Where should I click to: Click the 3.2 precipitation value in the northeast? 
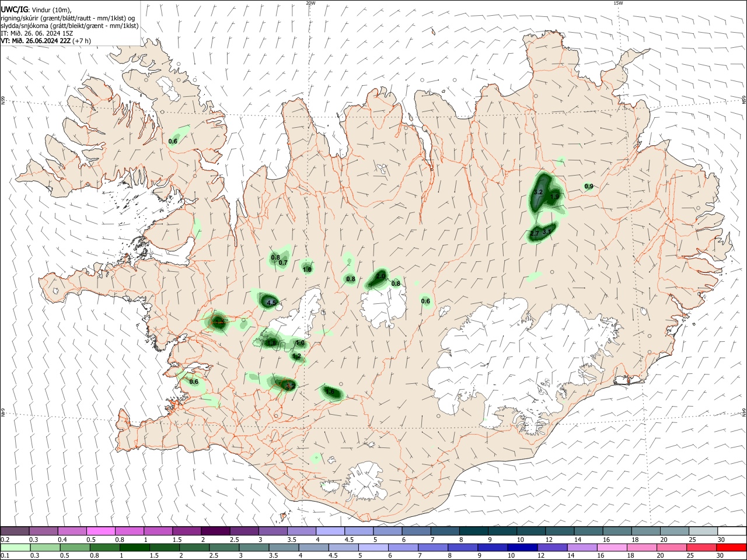click(539, 192)
